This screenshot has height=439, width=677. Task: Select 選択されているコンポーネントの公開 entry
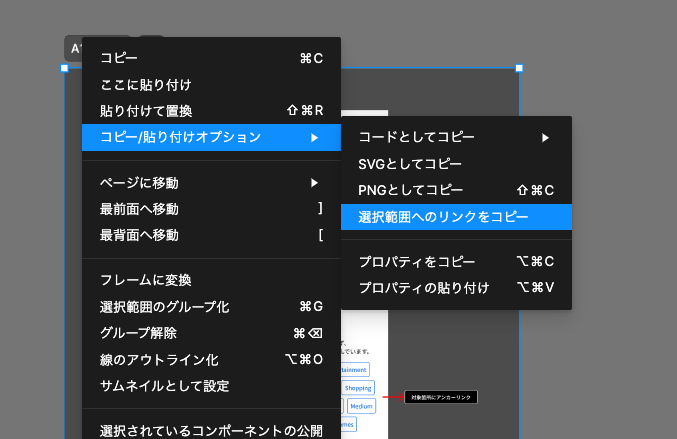[211, 430]
